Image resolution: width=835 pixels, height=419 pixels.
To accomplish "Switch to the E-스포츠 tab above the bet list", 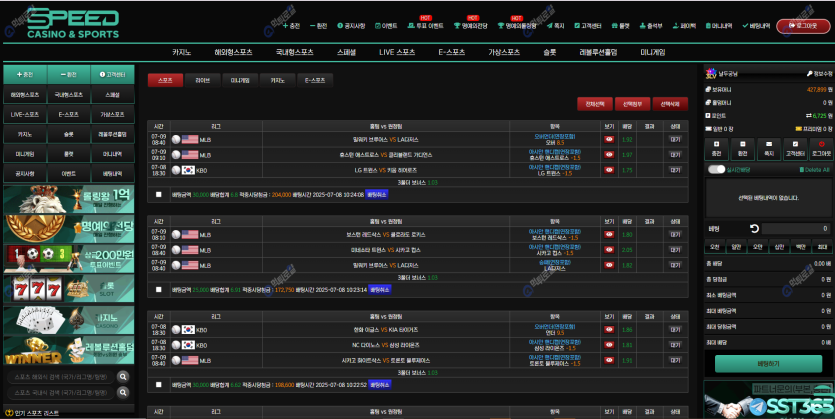I will 315,80.
